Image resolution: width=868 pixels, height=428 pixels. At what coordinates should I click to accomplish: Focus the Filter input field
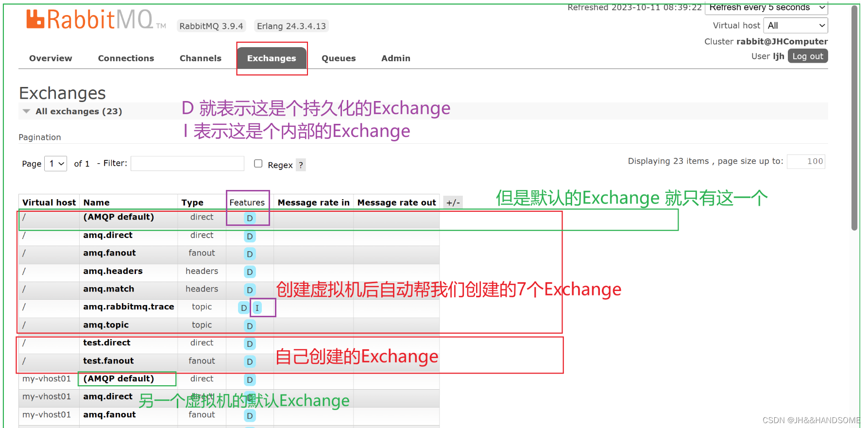point(187,164)
